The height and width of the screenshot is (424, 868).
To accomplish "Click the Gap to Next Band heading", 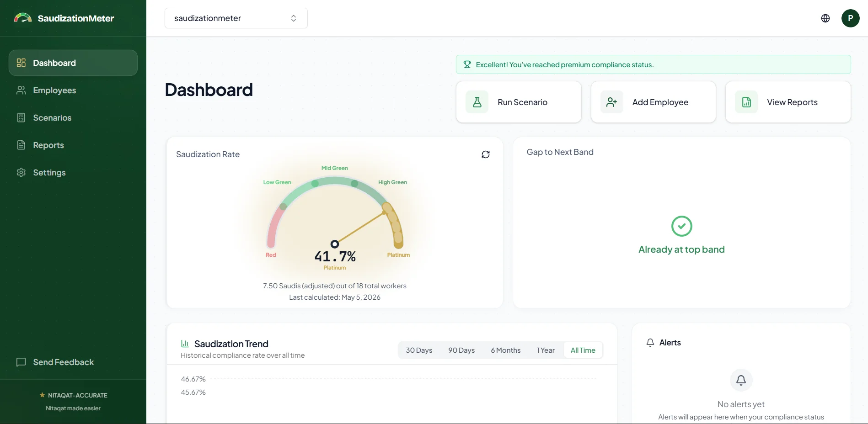I will [x=560, y=152].
